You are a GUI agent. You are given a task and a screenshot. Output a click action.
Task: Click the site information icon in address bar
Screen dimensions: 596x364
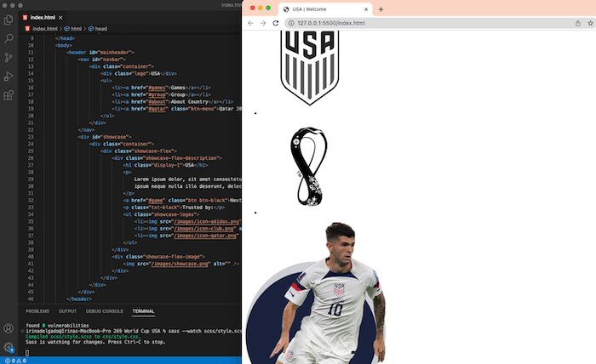[x=291, y=23]
